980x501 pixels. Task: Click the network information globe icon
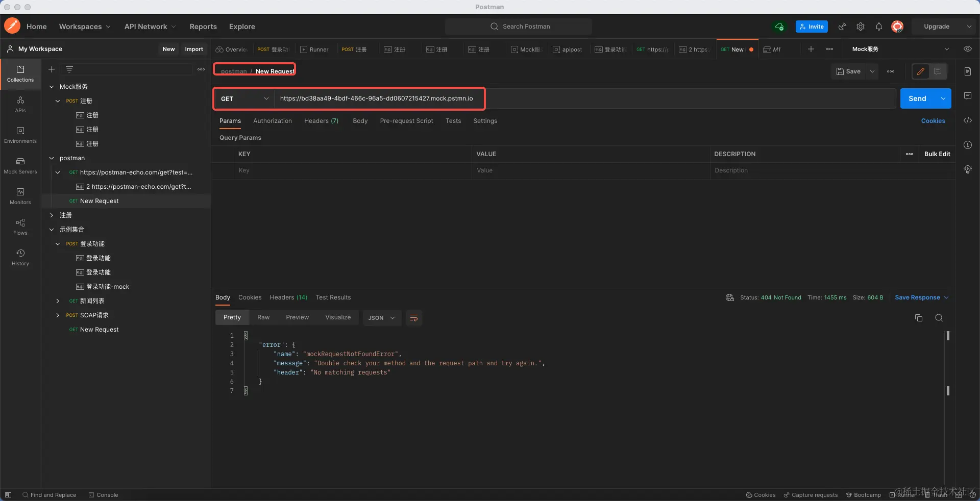tap(730, 297)
